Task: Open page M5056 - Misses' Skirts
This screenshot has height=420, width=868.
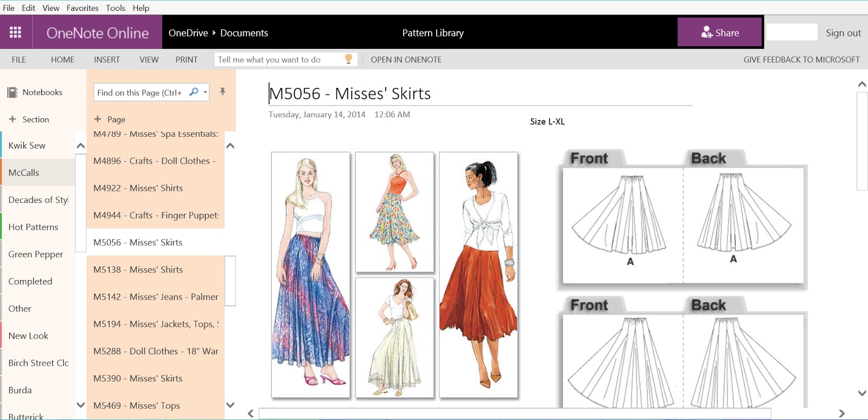Action: click(156, 242)
